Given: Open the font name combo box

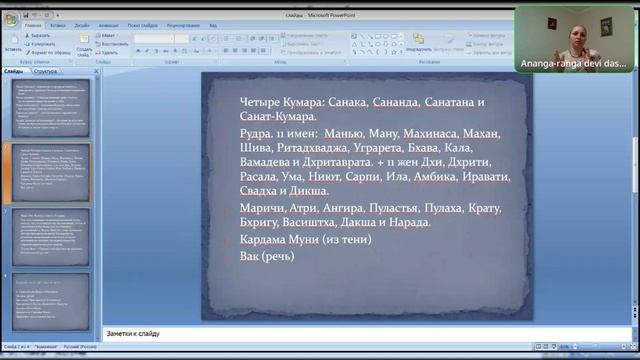Looking at the screenshot, I should click(x=154, y=39).
